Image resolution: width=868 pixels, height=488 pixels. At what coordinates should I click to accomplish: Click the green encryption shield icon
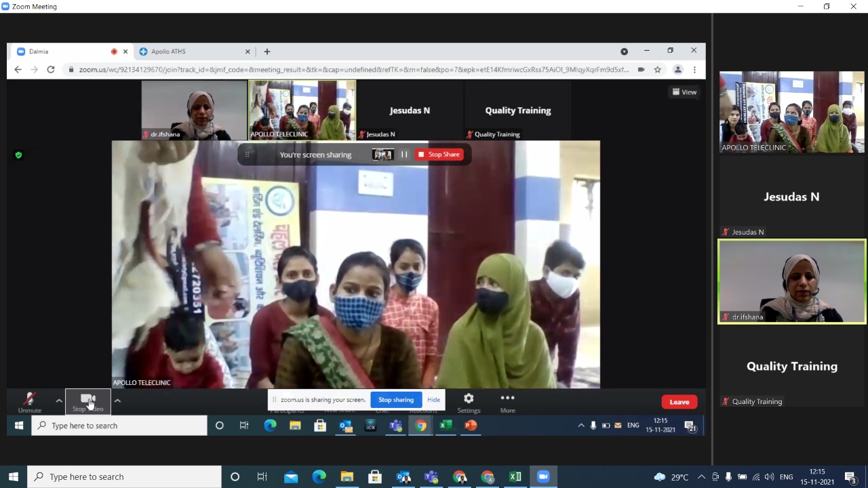tap(18, 155)
